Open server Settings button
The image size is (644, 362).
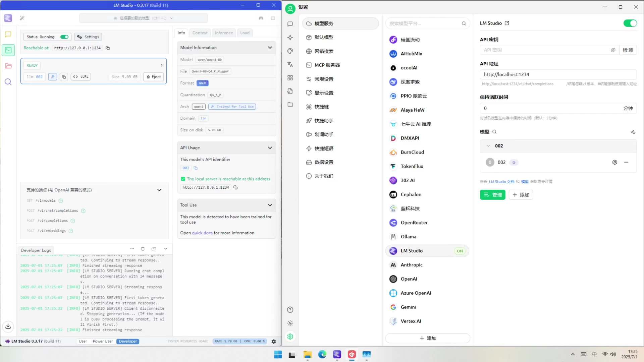[88, 37]
